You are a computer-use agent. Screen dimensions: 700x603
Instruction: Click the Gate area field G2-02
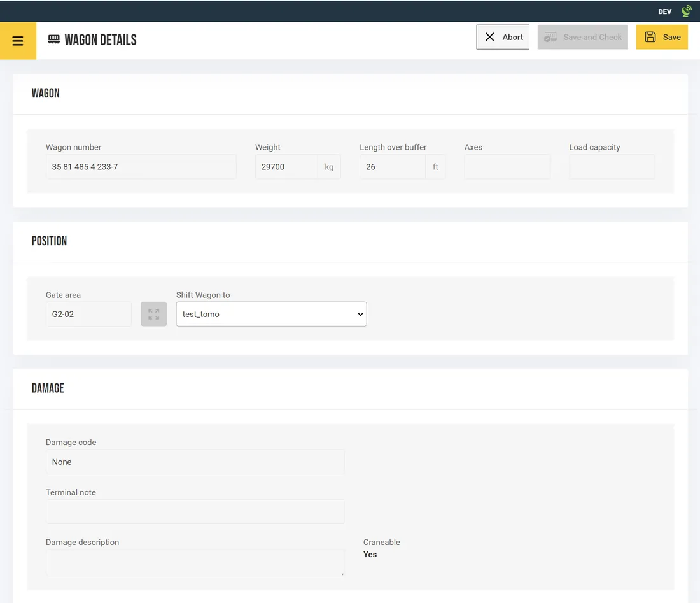pos(88,314)
